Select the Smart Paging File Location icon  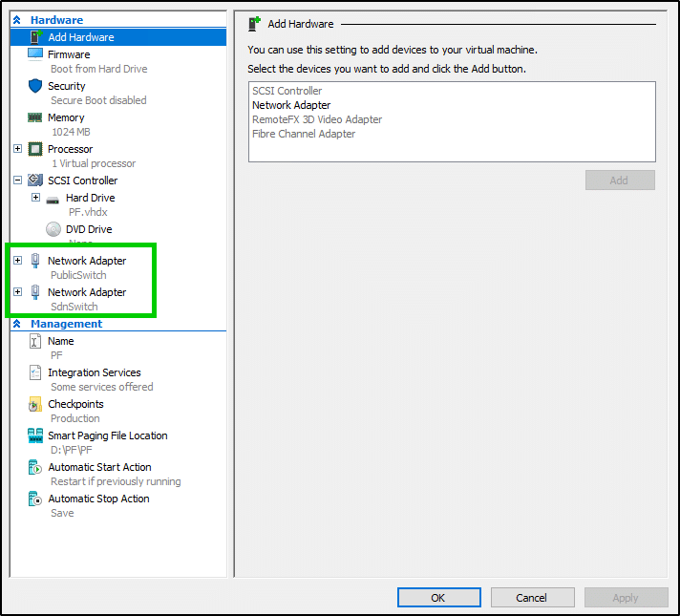click(x=34, y=436)
